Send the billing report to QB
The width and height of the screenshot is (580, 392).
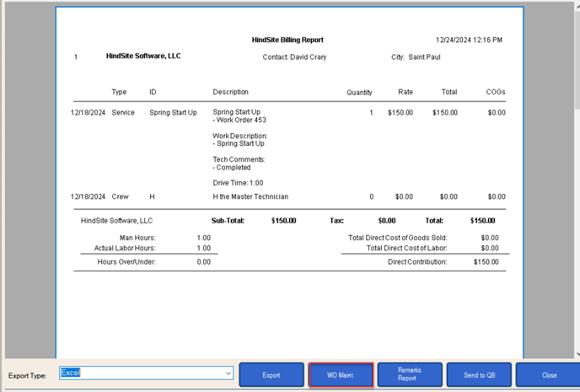[x=479, y=374]
